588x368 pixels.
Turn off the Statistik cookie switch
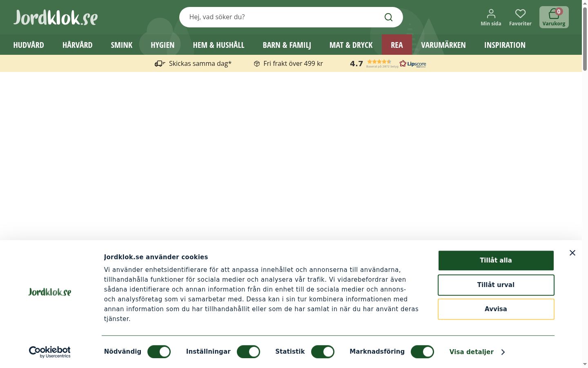323,352
